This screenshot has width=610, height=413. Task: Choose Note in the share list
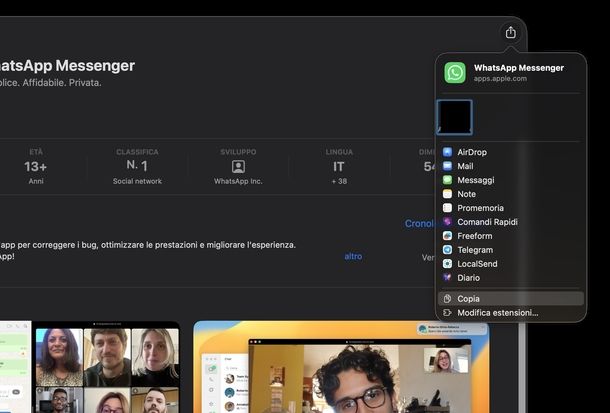click(x=510, y=194)
